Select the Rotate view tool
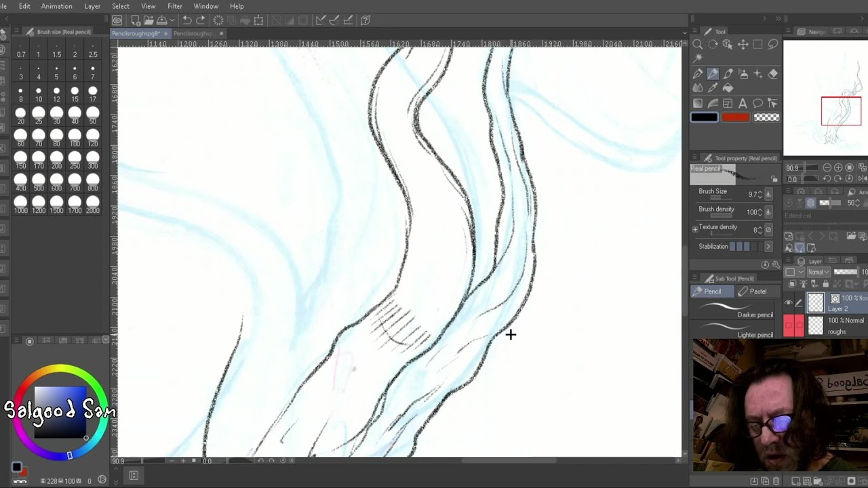This screenshot has height=488, width=868. point(713,45)
